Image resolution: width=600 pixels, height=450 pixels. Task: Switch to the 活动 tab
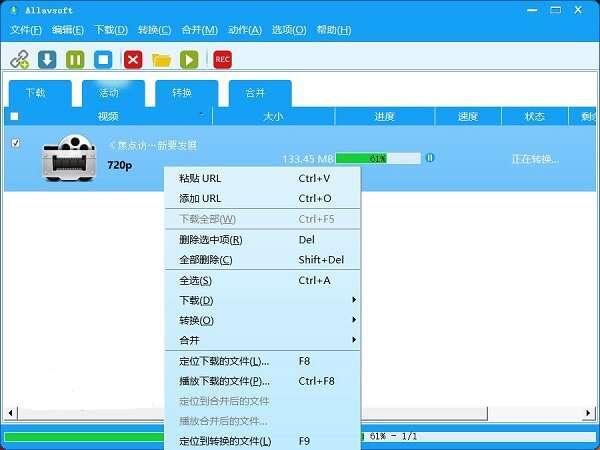(x=113, y=93)
